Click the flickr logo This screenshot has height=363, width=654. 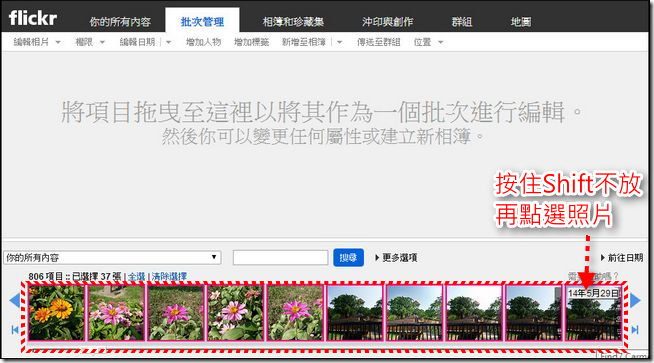(x=33, y=19)
